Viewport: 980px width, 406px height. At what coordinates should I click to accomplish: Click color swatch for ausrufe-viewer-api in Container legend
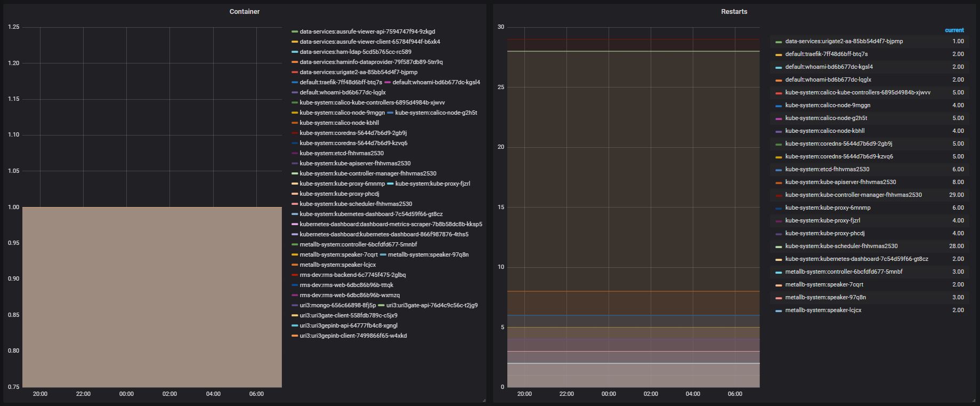coord(295,32)
